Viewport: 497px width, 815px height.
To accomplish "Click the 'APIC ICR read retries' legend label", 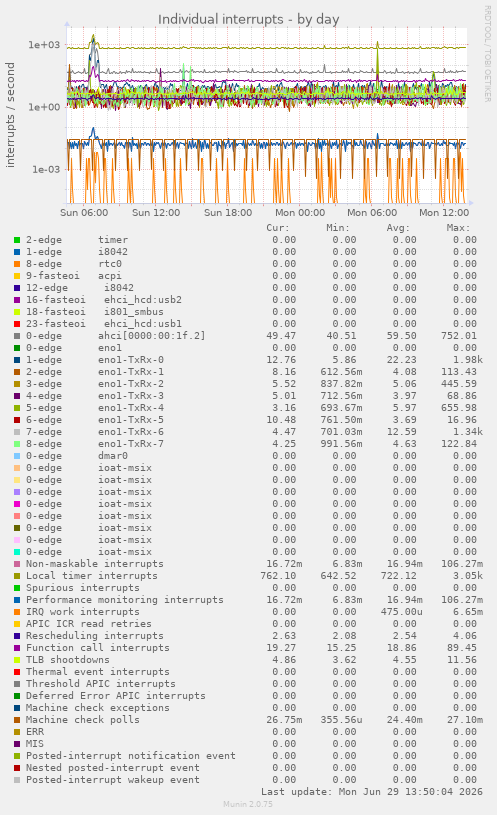I will tap(88, 624).
